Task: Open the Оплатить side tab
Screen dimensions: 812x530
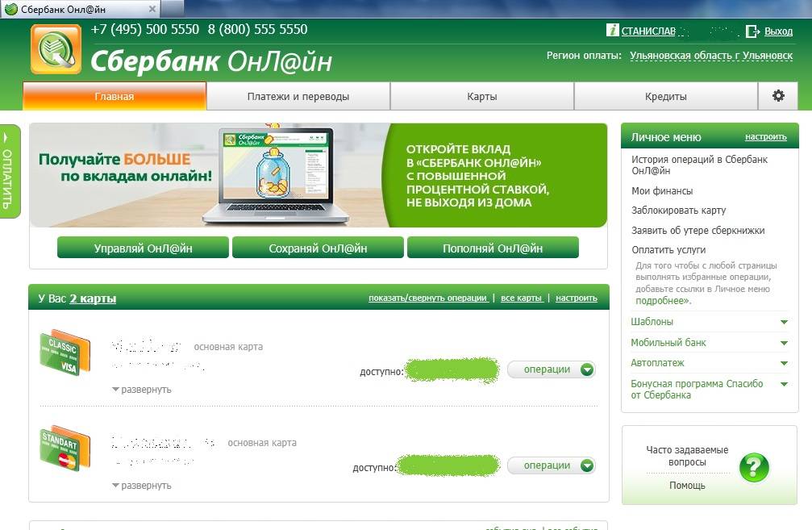Action: tap(9, 172)
